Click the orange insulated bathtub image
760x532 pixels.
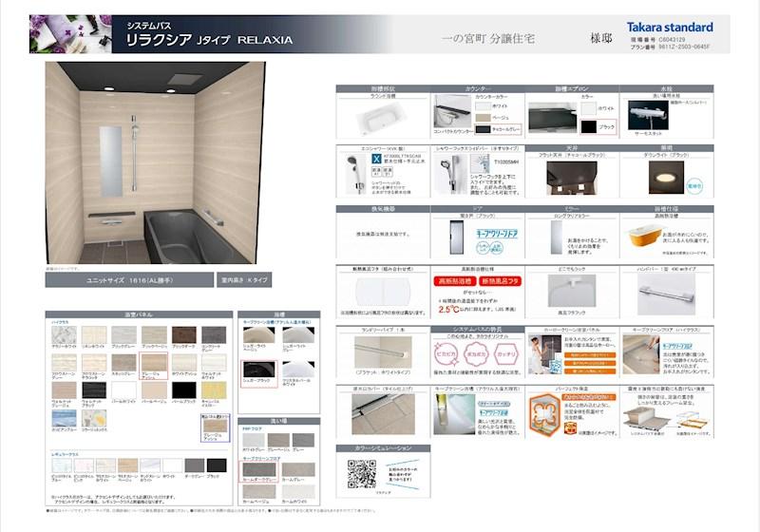coord(643,237)
